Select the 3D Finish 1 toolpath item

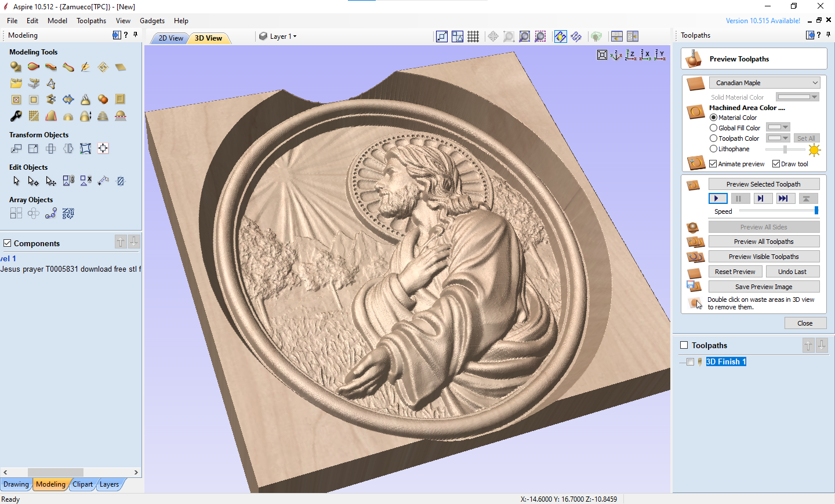725,361
